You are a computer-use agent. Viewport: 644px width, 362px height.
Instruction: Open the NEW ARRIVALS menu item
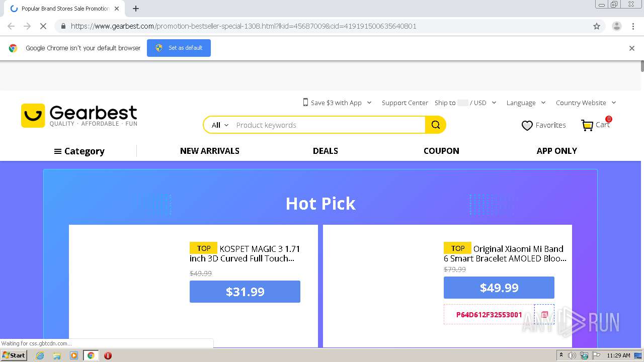(x=210, y=151)
